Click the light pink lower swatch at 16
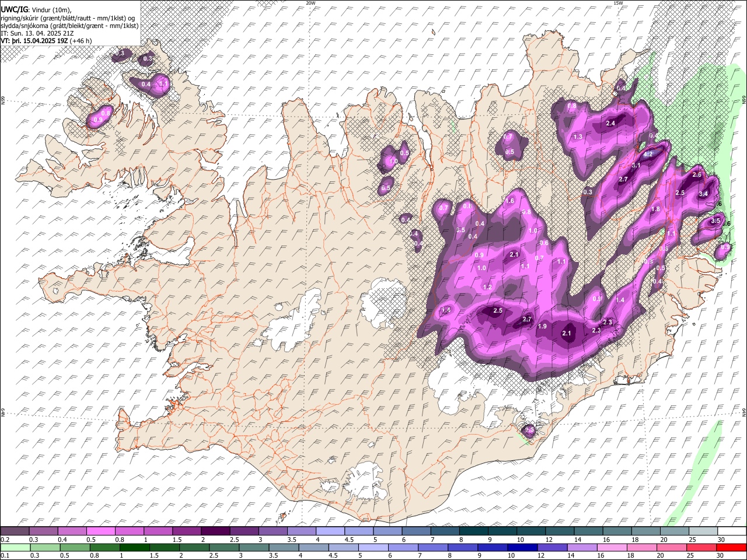 pos(611,547)
